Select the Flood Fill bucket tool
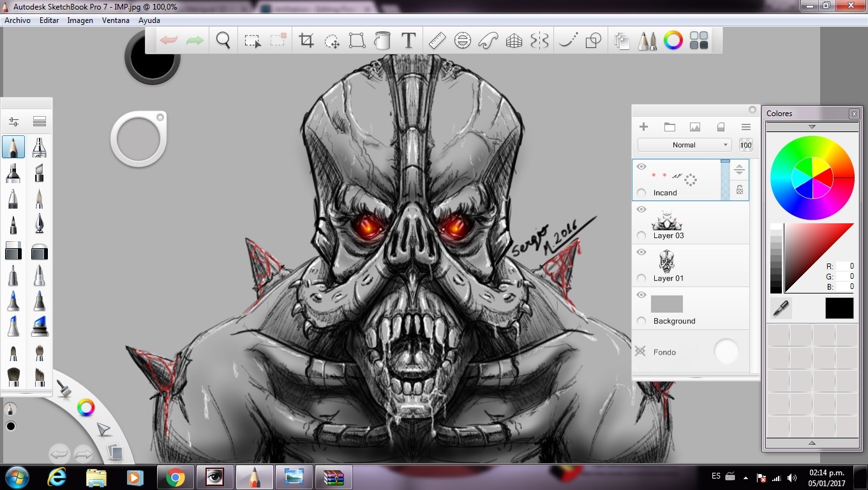Viewport: 868px width, 490px height. (382, 41)
